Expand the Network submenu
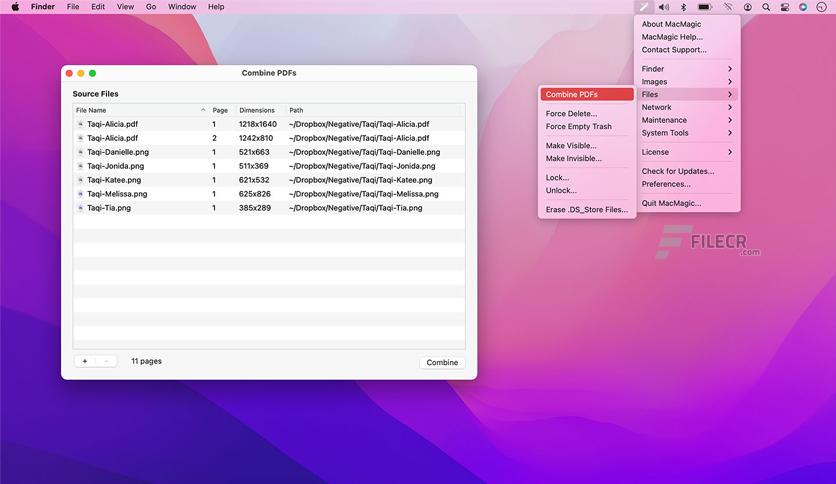 coord(687,107)
